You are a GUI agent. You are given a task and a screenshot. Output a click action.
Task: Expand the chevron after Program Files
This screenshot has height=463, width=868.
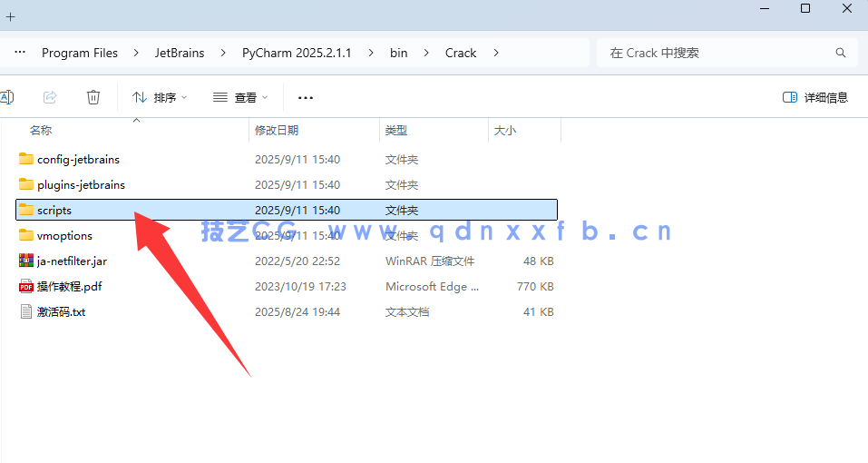[x=136, y=53]
